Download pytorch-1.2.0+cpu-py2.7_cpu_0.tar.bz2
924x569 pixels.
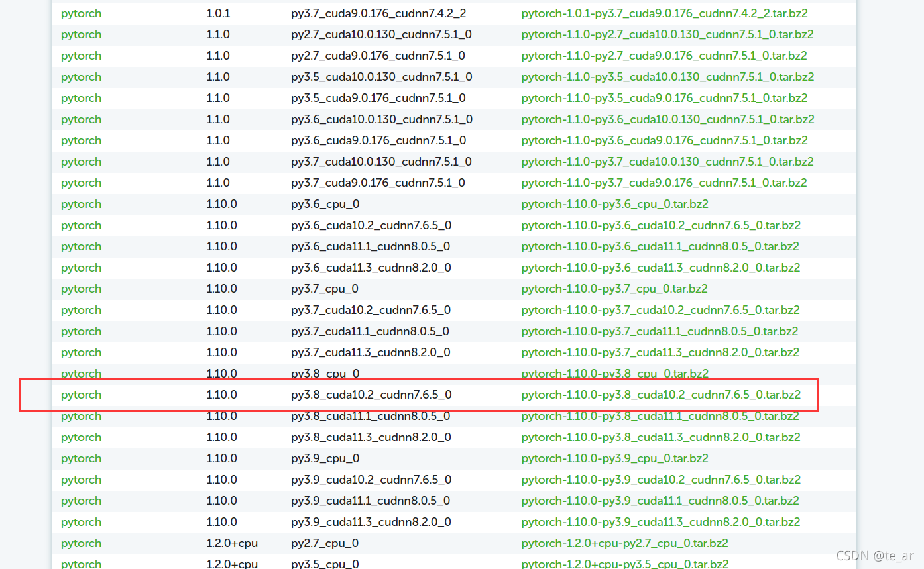click(625, 543)
